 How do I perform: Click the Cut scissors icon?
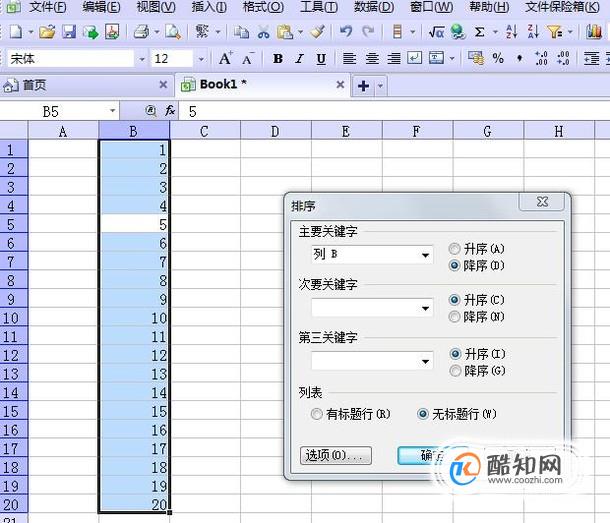coord(264,32)
